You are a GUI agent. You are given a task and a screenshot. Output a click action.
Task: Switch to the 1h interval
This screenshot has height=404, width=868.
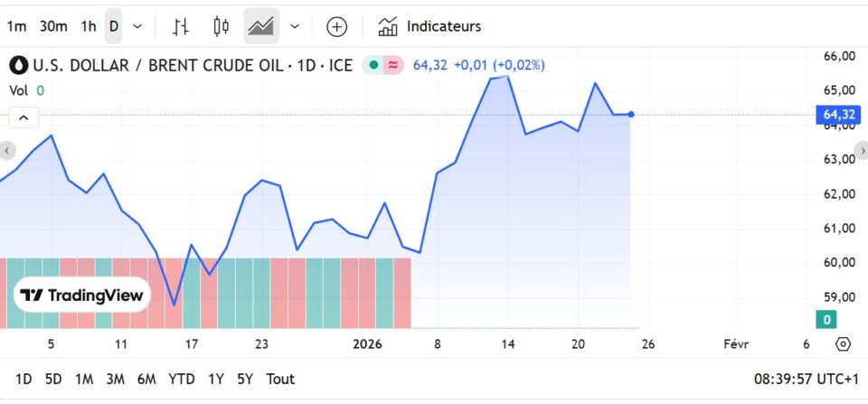click(88, 26)
